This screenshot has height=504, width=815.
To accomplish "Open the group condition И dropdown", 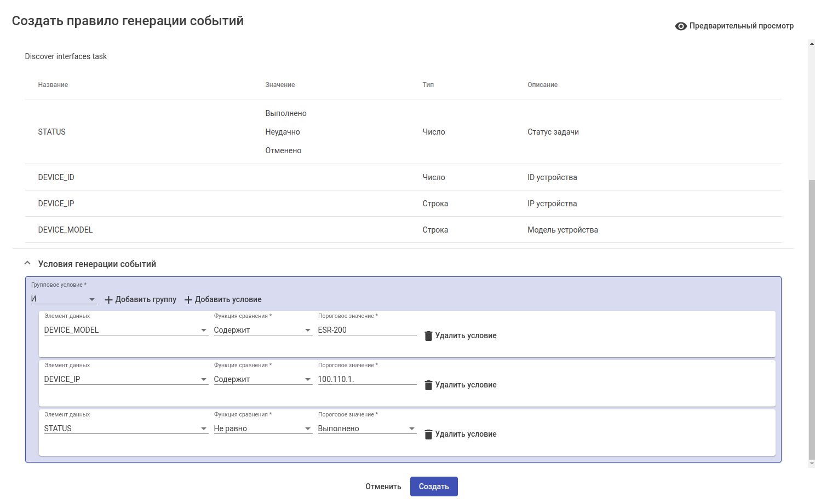I will pyautogui.click(x=63, y=299).
